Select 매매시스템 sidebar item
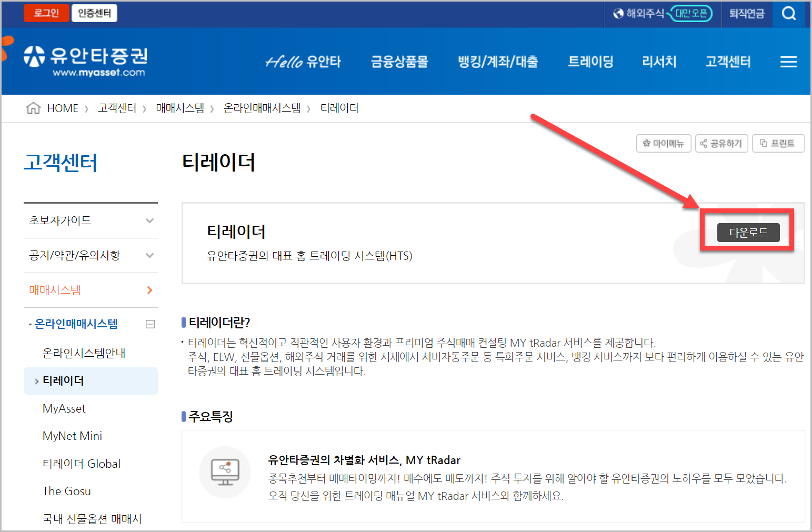This screenshot has height=532, width=812. 55,290
